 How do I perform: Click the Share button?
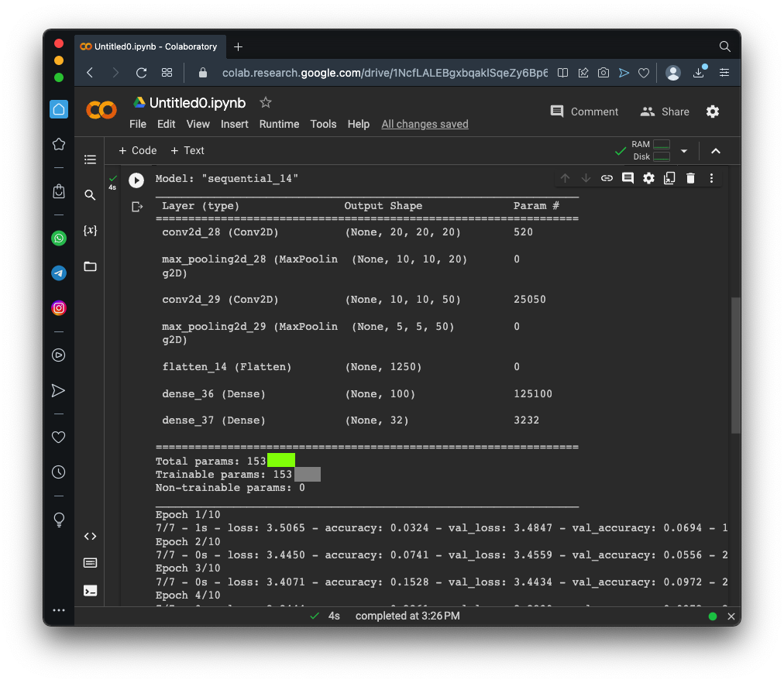tap(665, 112)
